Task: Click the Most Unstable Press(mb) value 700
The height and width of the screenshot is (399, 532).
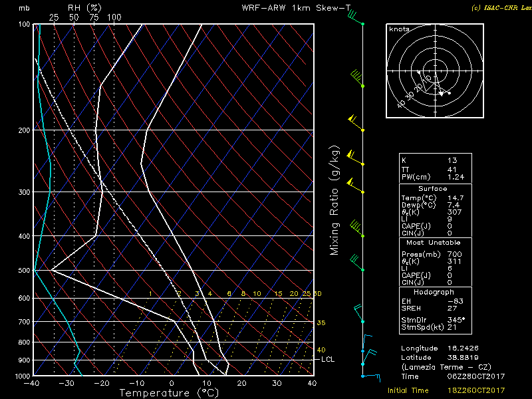Action: tap(455, 255)
